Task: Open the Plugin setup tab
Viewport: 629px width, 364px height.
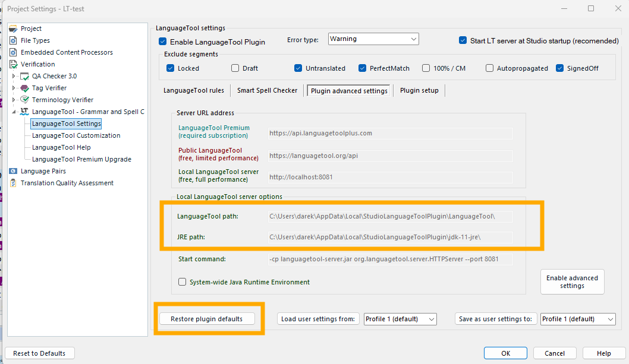Action: (x=419, y=91)
